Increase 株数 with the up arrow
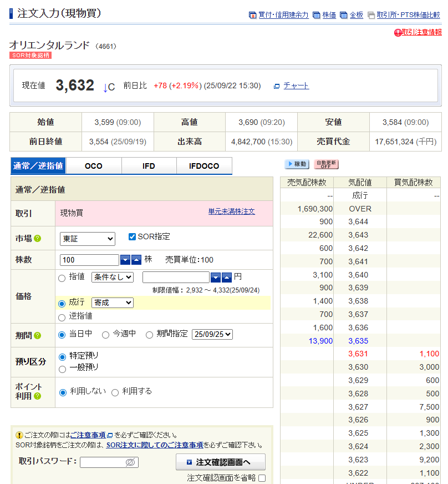 click(136, 260)
